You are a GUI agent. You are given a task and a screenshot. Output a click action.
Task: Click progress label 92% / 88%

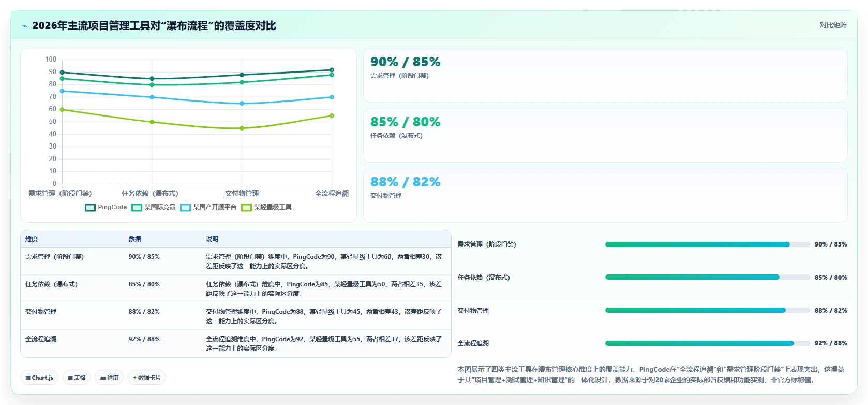click(831, 343)
